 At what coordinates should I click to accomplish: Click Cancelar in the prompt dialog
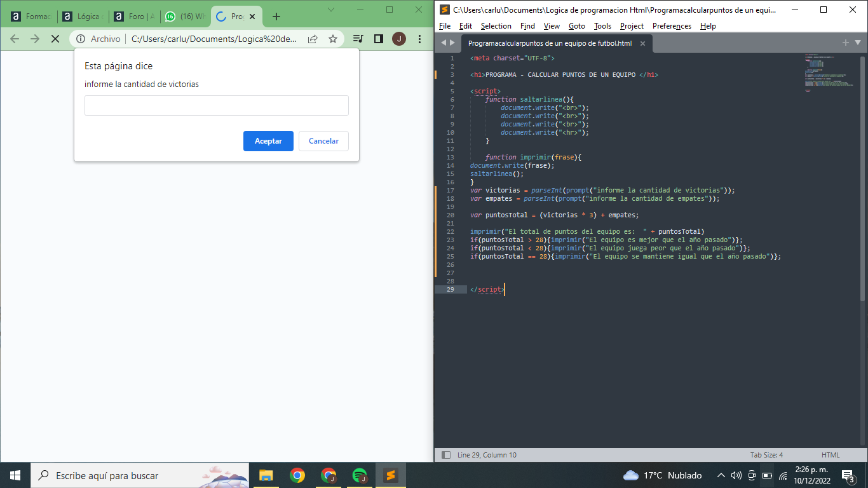323,141
